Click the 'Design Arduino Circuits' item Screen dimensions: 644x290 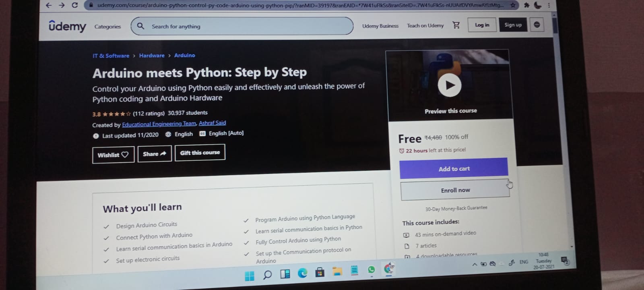pyautogui.click(x=147, y=225)
